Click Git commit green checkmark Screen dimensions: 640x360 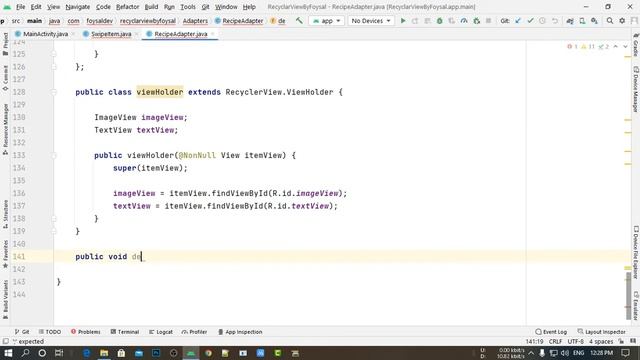(x=530, y=20)
